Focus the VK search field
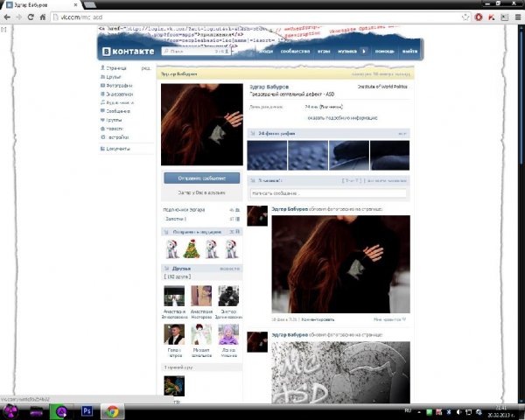Image resolution: width=525 pixels, height=420 pixels. [x=196, y=52]
